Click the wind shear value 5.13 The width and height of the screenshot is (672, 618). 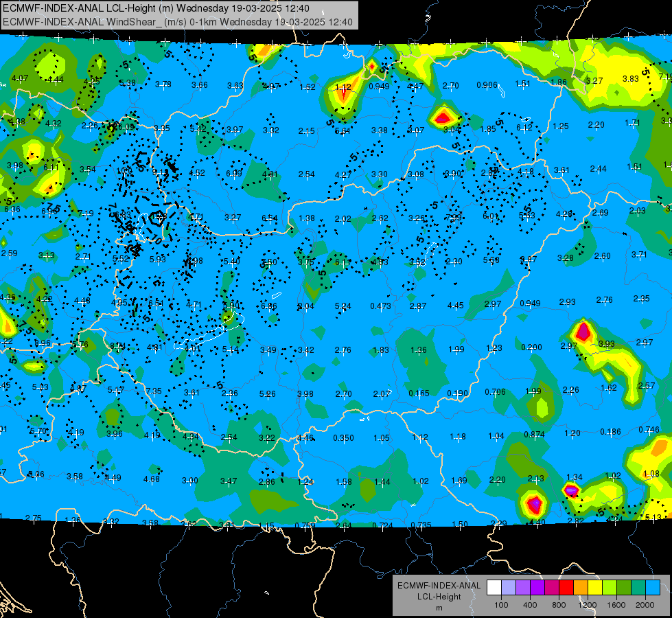click(653, 517)
